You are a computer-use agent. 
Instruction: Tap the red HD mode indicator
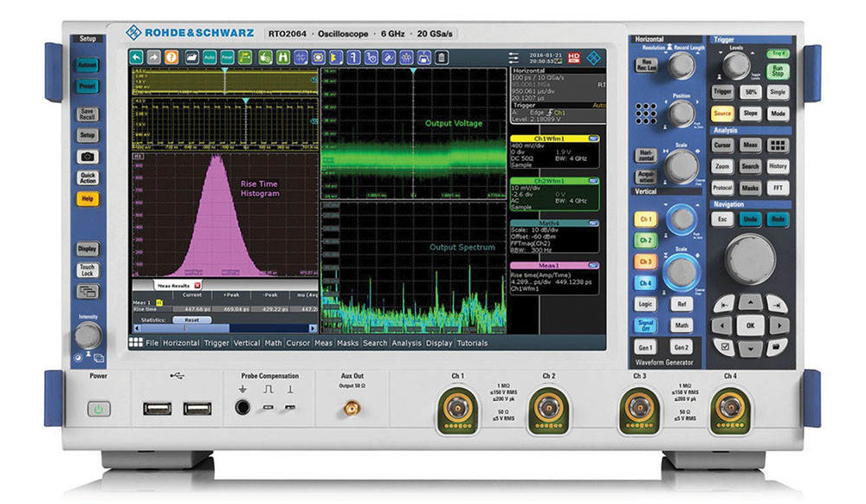(574, 57)
